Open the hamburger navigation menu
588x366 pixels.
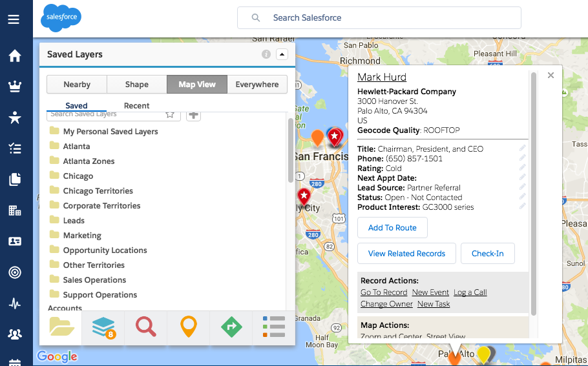click(x=14, y=19)
